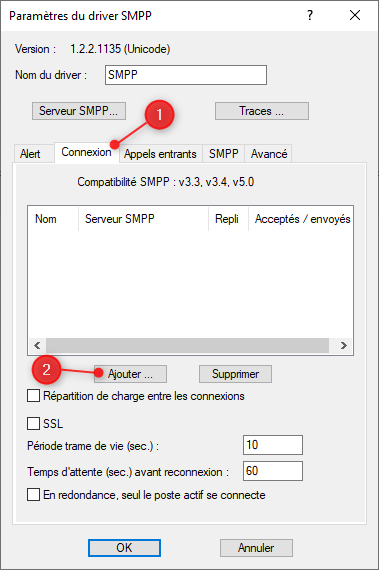Click the horizontal scrollbar track of the list
The width and height of the screenshot is (379, 570).
pyautogui.click(x=187, y=345)
